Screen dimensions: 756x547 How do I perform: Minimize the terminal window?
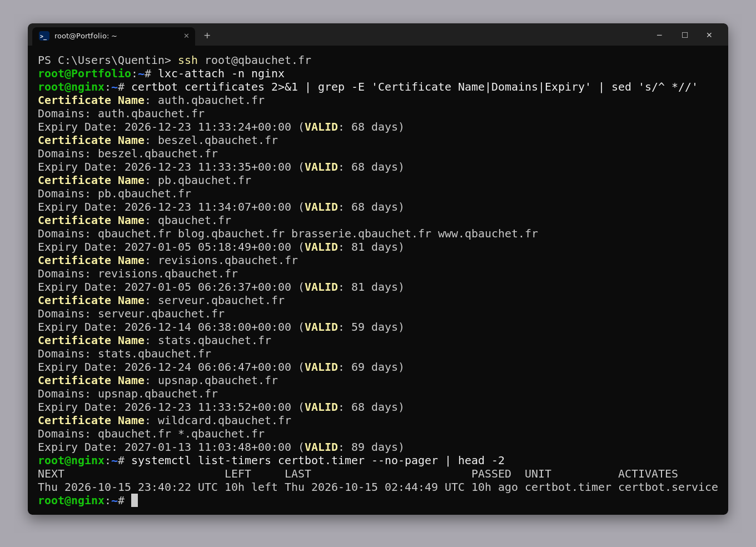tap(659, 35)
